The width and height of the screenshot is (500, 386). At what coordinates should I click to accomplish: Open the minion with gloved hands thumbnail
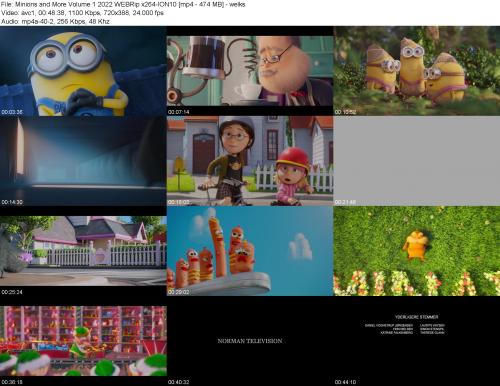pyautogui.click(x=83, y=71)
